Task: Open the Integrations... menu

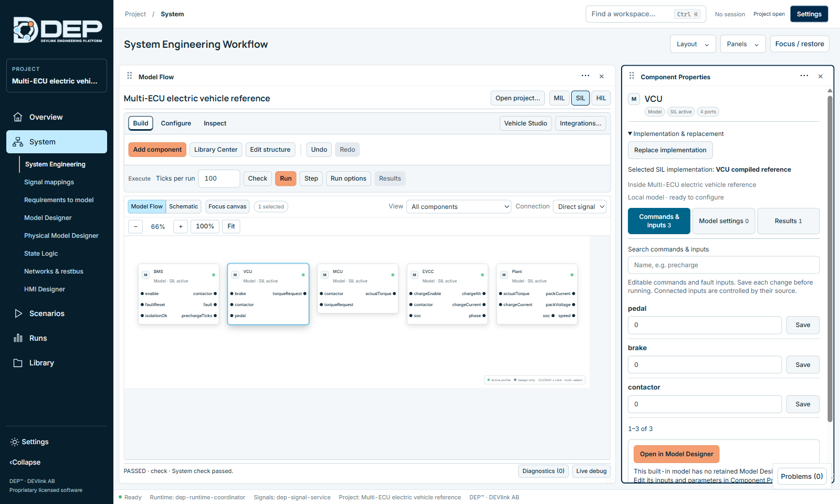Action: coord(581,123)
